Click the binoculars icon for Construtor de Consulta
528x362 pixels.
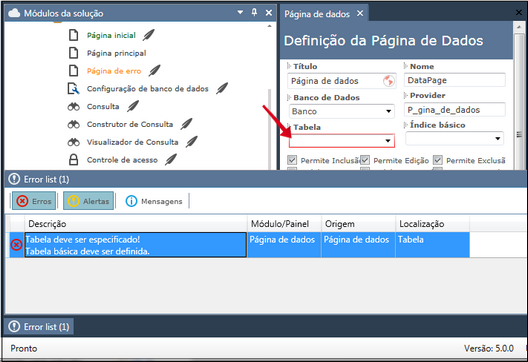pos(73,125)
